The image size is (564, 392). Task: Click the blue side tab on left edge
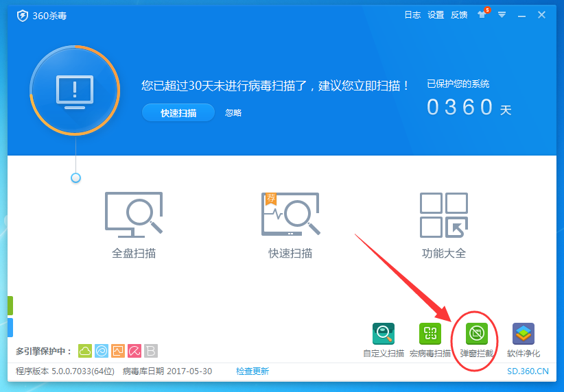(10, 328)
